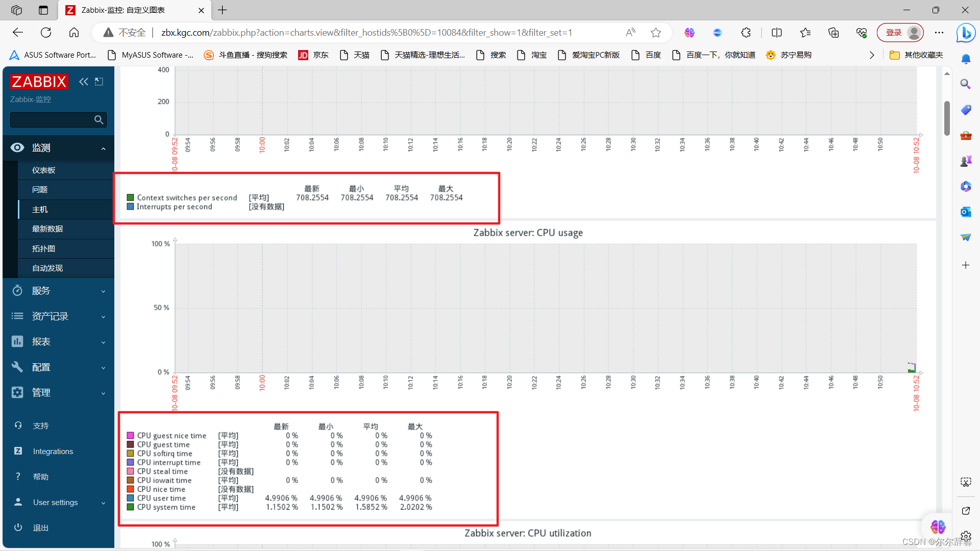Collapse the Zabbix sidebar with double-chevron icon
980x551 pixels.
click(x=84, y=82)
